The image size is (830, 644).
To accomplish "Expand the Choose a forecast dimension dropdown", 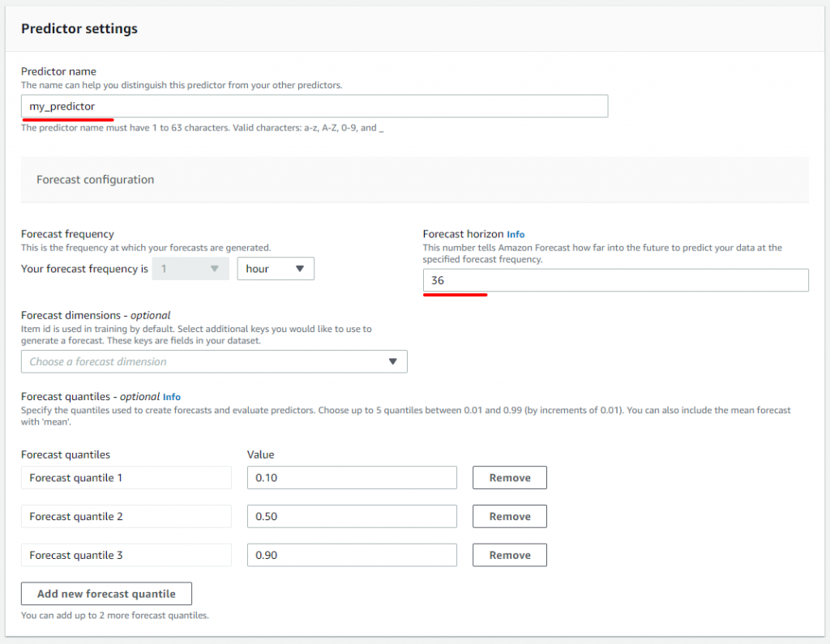I will tap(214, 361).
